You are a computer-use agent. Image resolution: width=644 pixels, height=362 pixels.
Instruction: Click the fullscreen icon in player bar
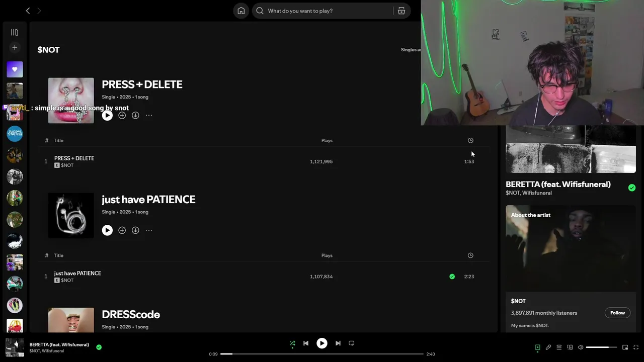pyautogui.click(x=636, y=347)
